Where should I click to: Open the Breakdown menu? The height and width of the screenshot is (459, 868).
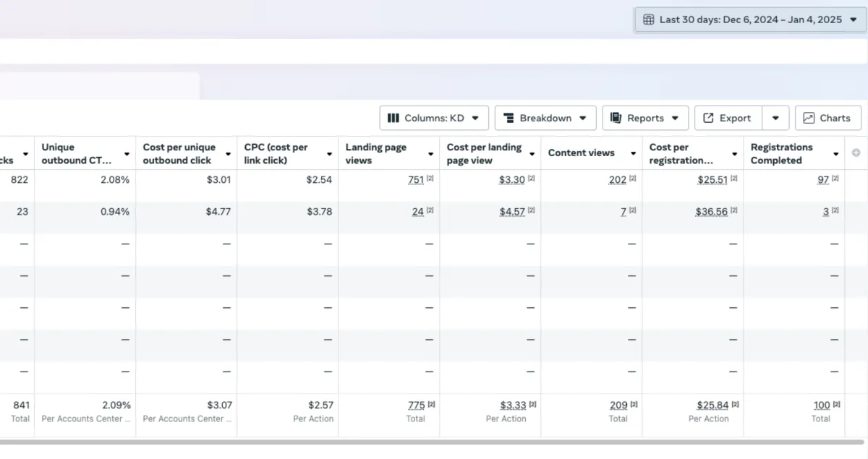pos(545,118)
